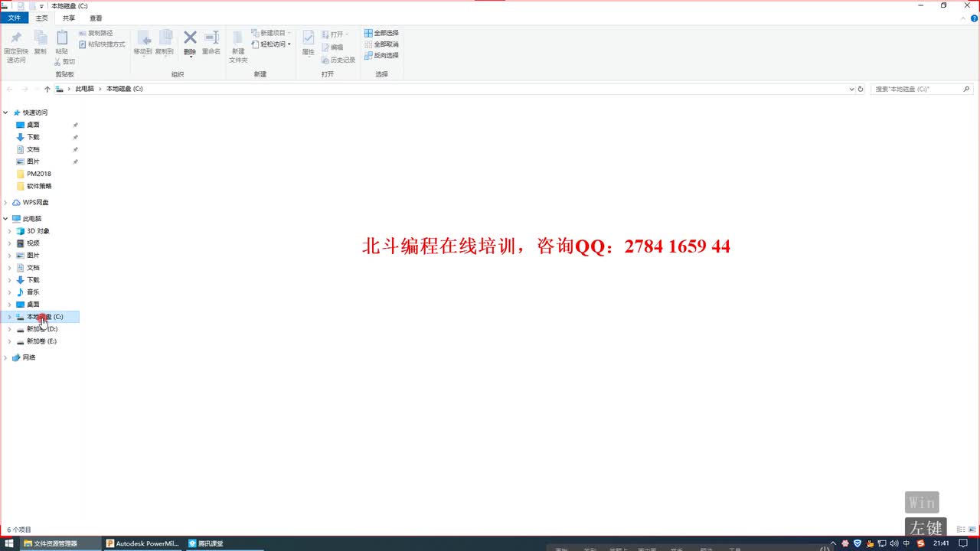The height and width of the screenshot is (551, 980).
Task: Click the 复制到 icon
Action: (x=165, y=38)
